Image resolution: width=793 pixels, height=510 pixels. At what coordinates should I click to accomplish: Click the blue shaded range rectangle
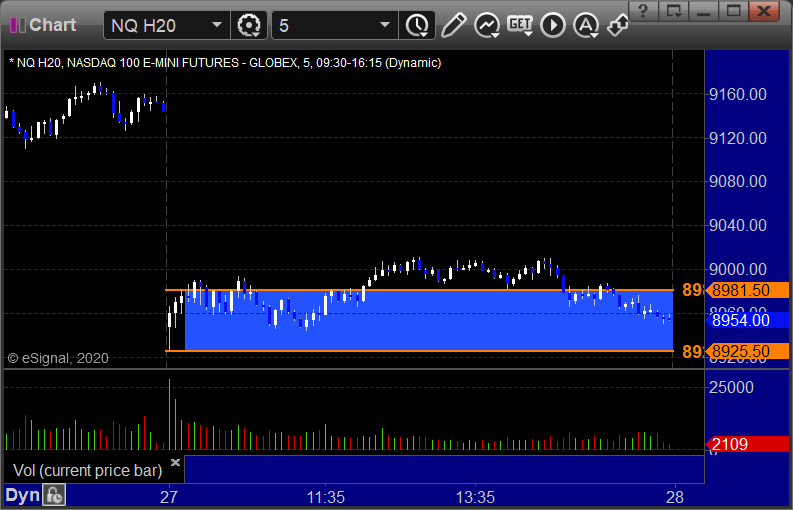click(x=429, y=321)
